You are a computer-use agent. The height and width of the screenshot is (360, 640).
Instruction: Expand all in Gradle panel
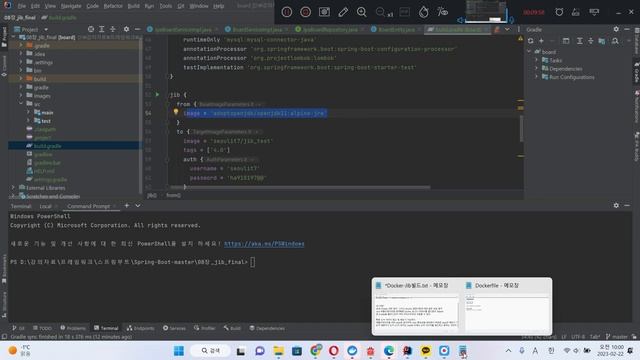(x=580, y=41)
